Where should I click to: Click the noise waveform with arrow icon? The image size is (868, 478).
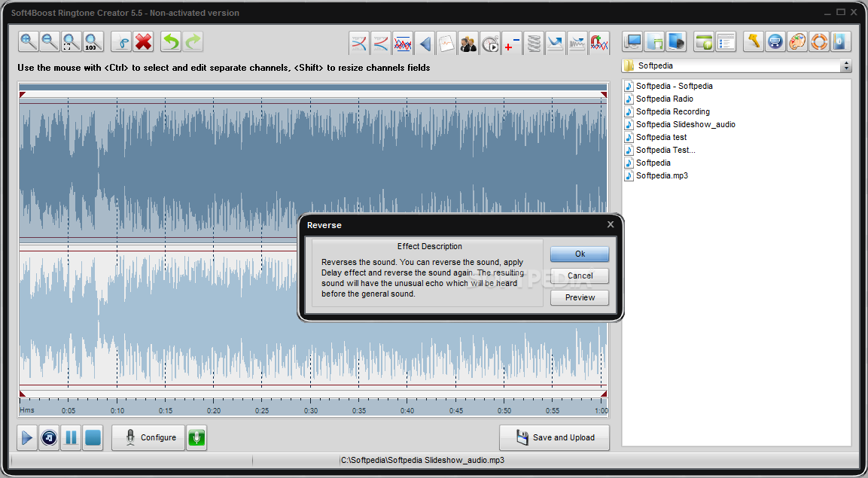[x=577, y=43]
